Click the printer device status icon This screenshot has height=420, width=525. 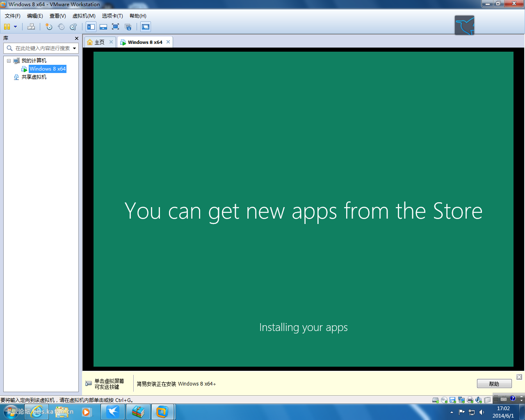(x=470, y=400)
